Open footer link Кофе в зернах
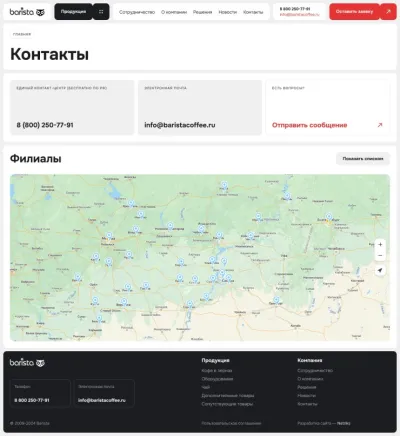The width and height of the screenshot is (400, 436). pos(217,371)
